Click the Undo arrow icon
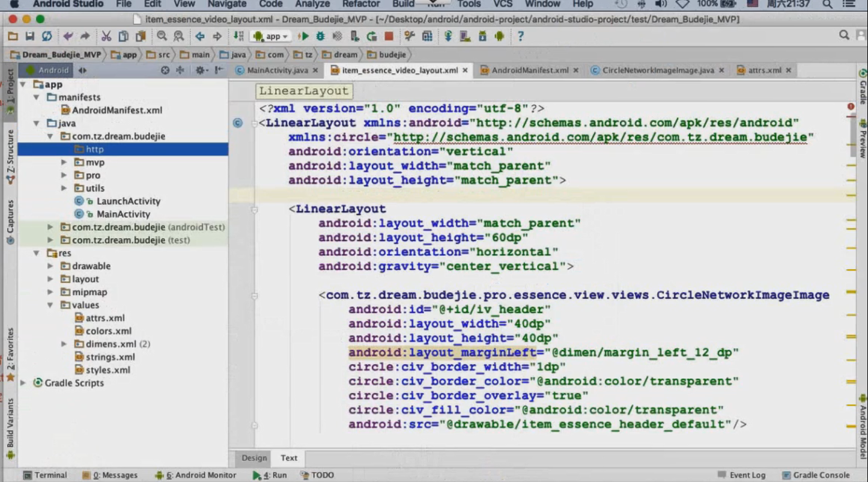Image resolution: width=868 pixels, height=482 pixels. tap(68, 37)
